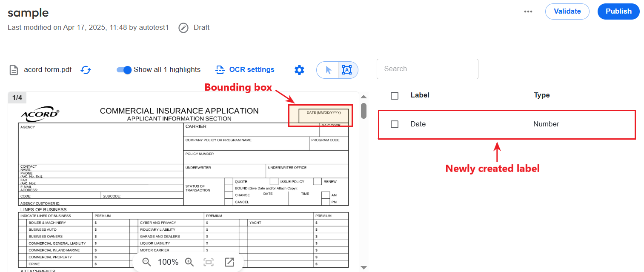Click the Draft status text
The image size is (644, 272).
coord(201,28)
